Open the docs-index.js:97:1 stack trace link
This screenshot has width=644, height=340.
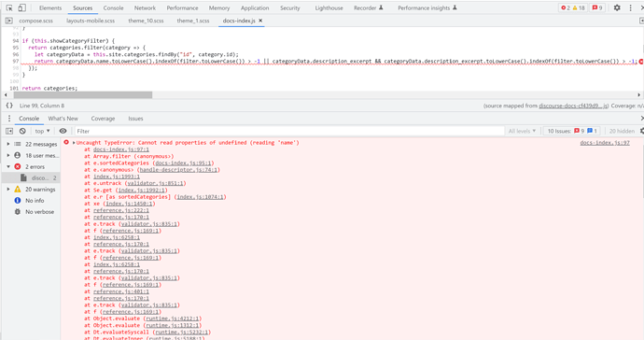121,149
